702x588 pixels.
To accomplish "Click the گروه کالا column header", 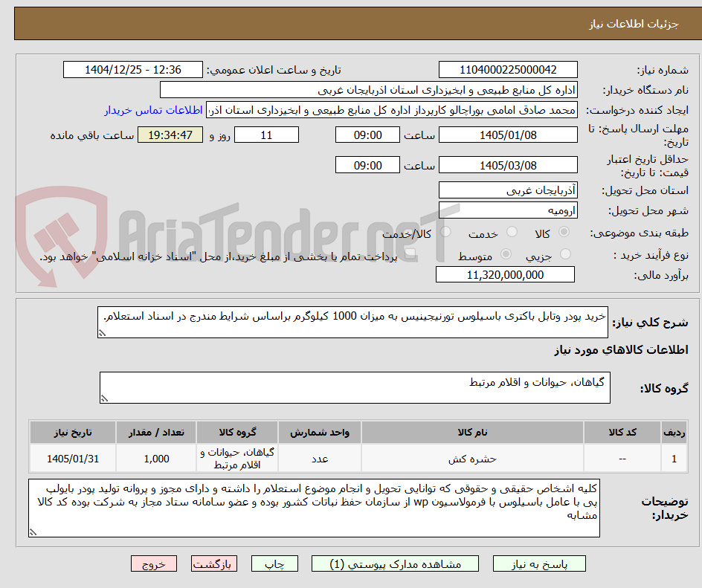I will click(237, 433).
